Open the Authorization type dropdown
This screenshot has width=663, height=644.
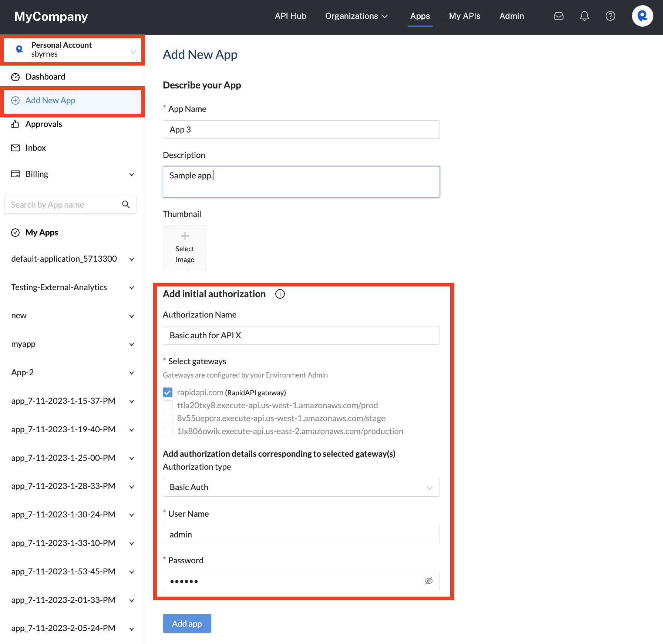point(301,487)
